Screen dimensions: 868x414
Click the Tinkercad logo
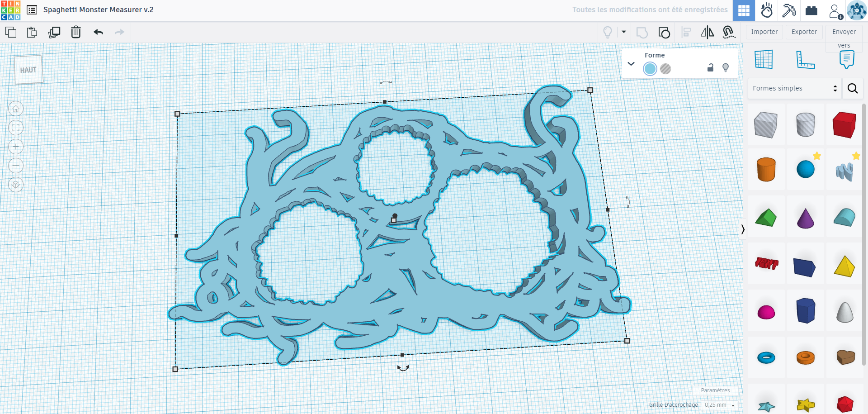click(10, 10)
